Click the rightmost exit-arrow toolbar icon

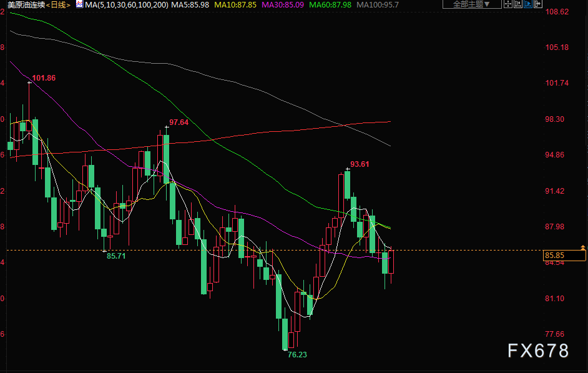point(538,4)
